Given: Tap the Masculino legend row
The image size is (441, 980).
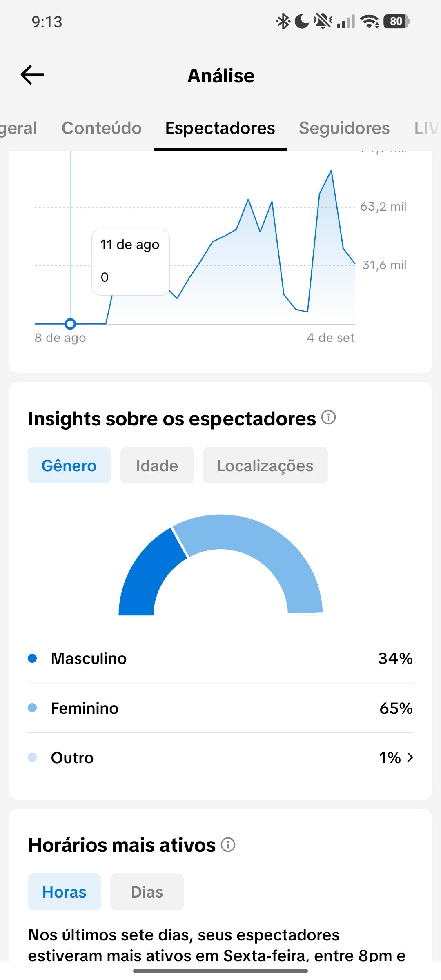Looking at the screenshot, I should pyautogui.click(x=220, y=658).
